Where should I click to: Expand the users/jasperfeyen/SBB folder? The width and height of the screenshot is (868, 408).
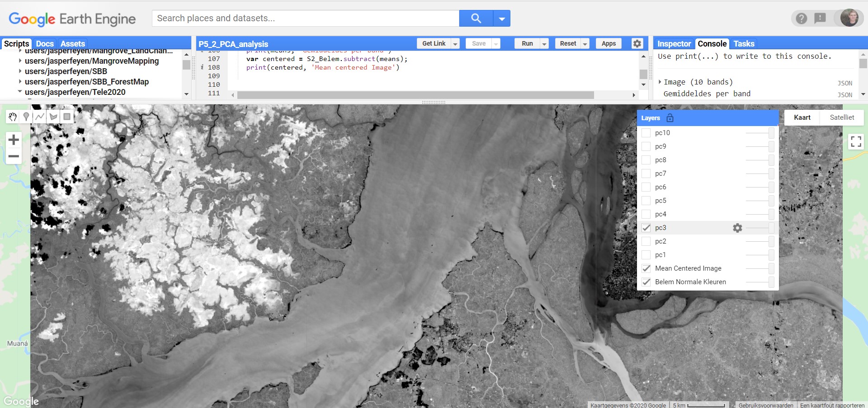coord(20,71)
